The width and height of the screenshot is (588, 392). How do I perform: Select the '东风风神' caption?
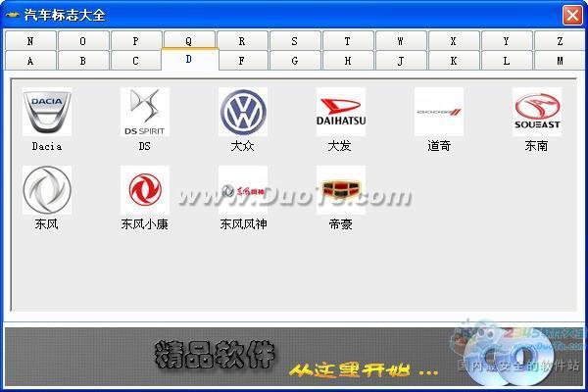(243, 224)
